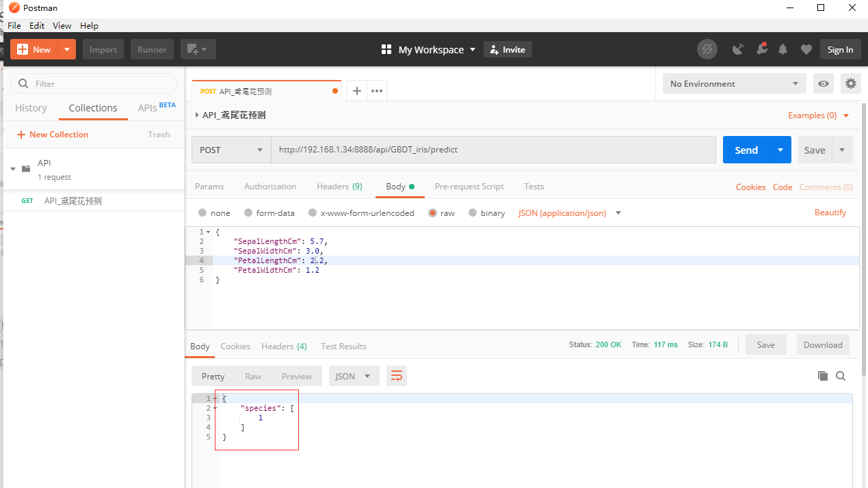The width and height of the screenshot is (868, 488).
Task: Switch to the Authorization tab
Action: point(270,187)
